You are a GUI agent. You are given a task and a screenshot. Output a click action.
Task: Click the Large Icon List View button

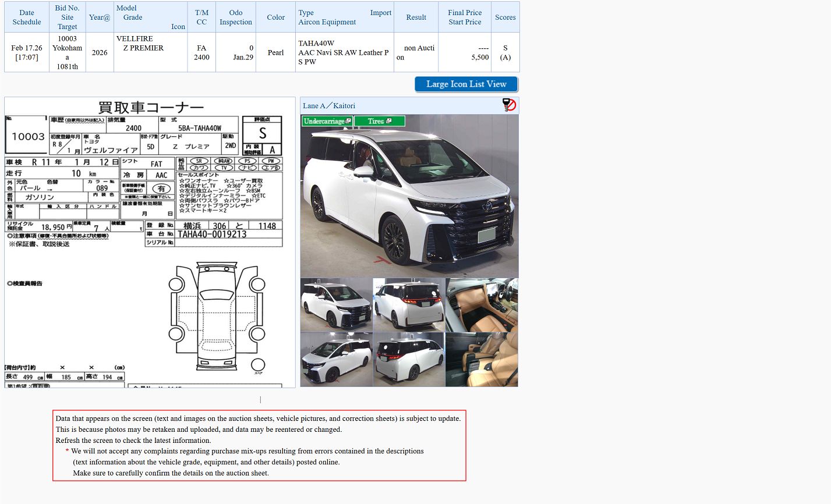pyautogui.click(x=466, y=84)
